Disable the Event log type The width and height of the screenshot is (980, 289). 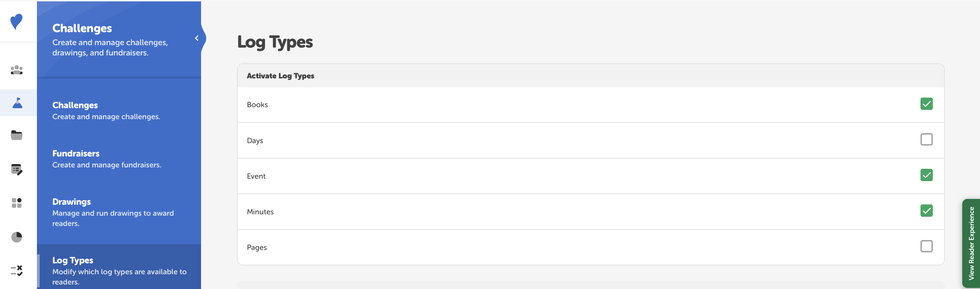(x=927, y=175)
